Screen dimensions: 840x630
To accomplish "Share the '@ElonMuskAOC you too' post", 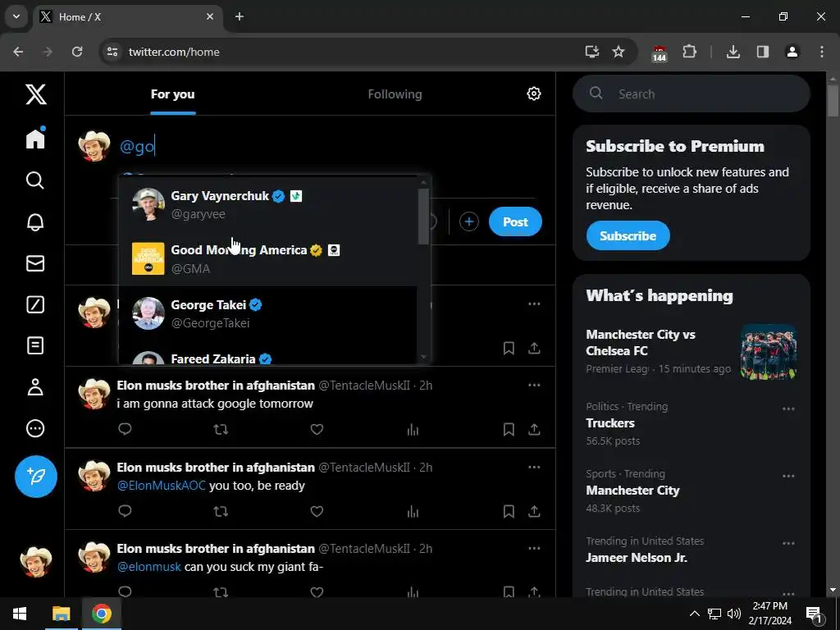I will pyautogui.click(x=534, y=511).
